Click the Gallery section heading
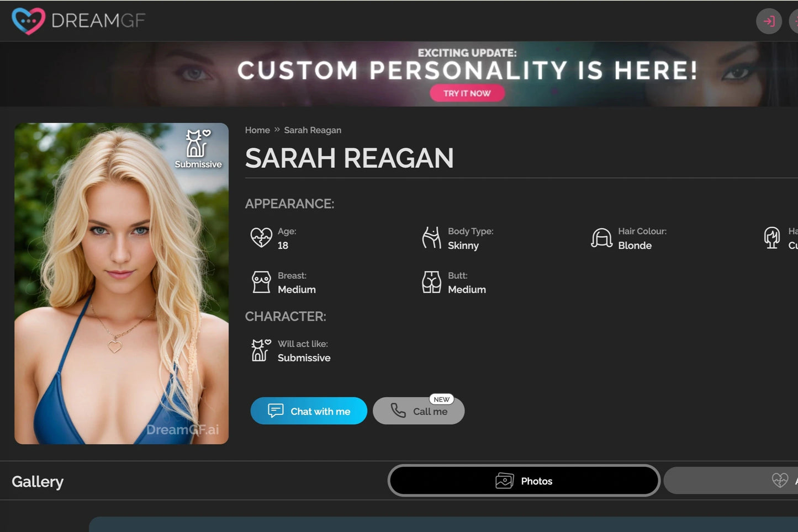The height and width of the screenshot is (532, 798). coord(38,482)
